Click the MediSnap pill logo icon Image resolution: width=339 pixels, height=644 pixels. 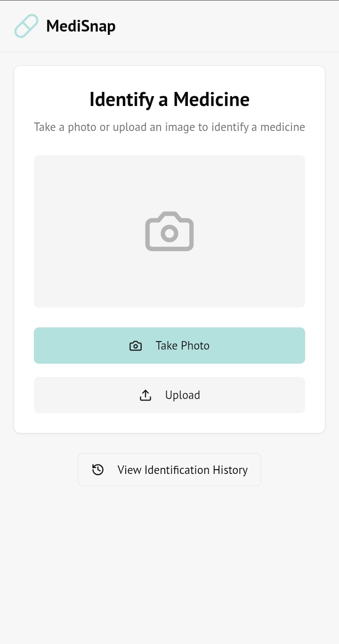[26, 26]
